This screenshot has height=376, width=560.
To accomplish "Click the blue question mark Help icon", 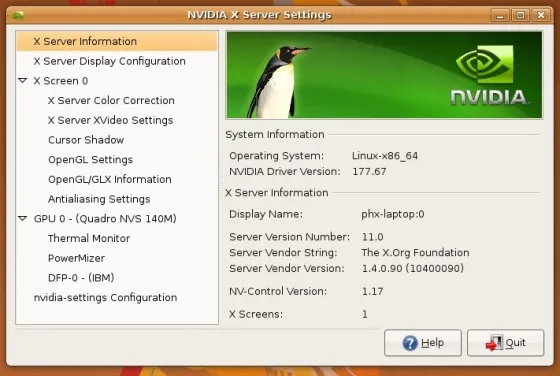I will tap(410, 343).
